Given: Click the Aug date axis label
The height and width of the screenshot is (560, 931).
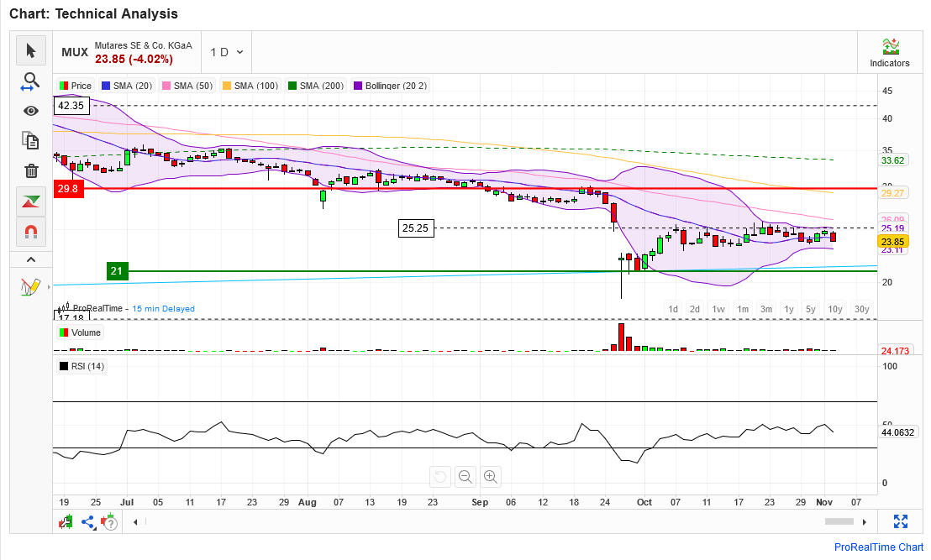Looking at the screenshot, I should pyautogui.click(x=307, y=502).
